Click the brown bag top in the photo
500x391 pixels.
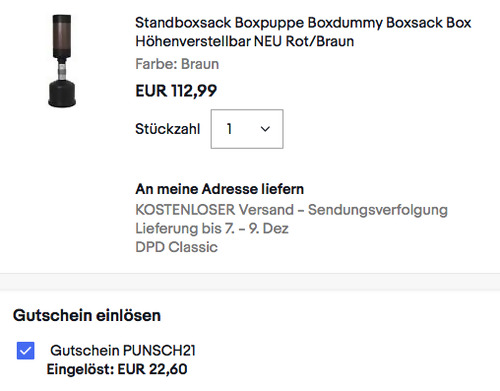click(62, 36)
